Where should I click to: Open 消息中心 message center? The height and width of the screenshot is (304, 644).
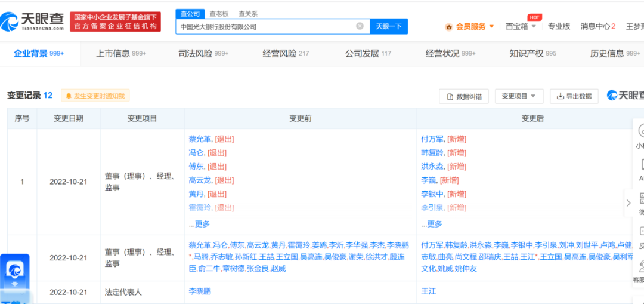(597, 26)
